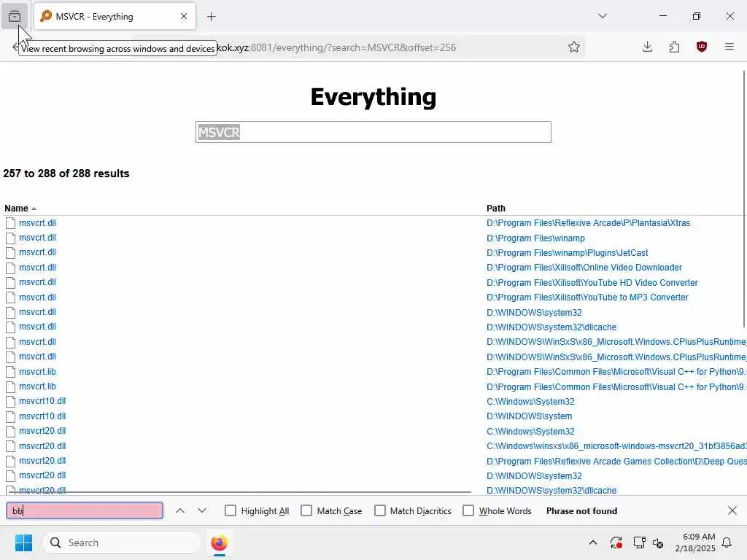Close the MSVCR - Everything tab

click(x=184, y=16)
